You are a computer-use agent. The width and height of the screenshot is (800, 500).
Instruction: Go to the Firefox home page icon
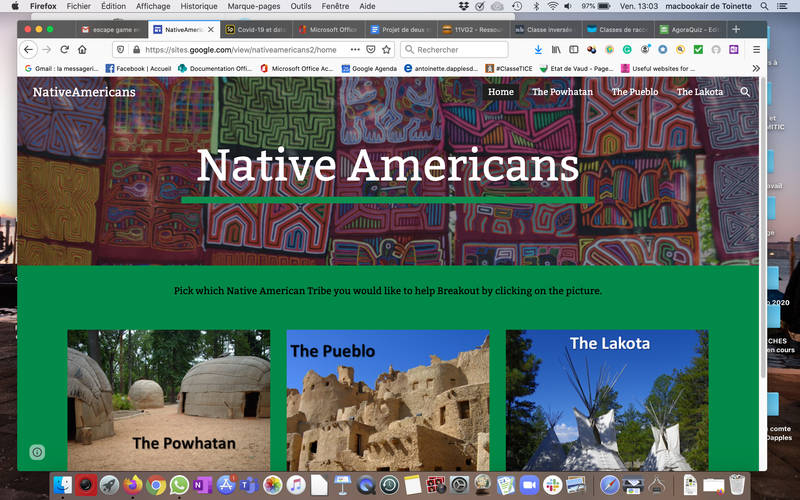click(x=82, y=49)
